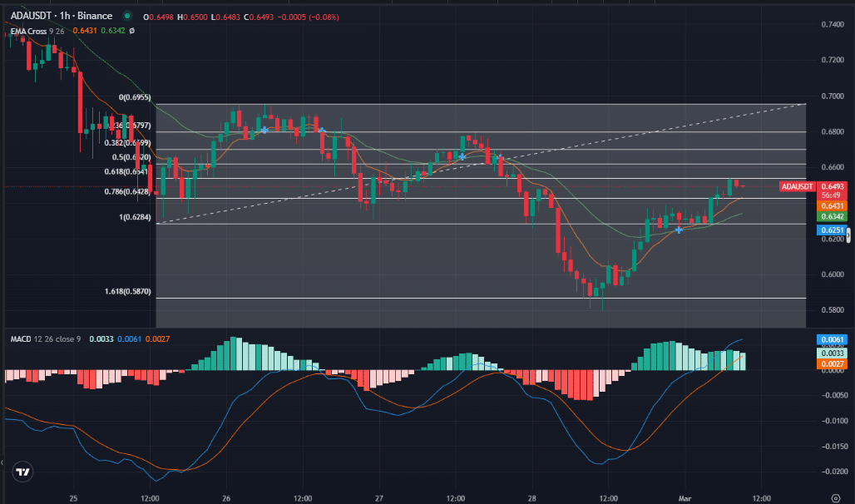Open the chart settings gear icon
Screen dimensions: 855x504
(835, 498)
